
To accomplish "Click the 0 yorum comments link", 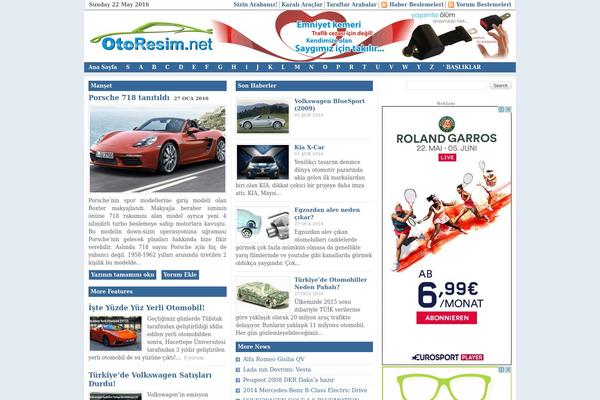I will 194,358.
